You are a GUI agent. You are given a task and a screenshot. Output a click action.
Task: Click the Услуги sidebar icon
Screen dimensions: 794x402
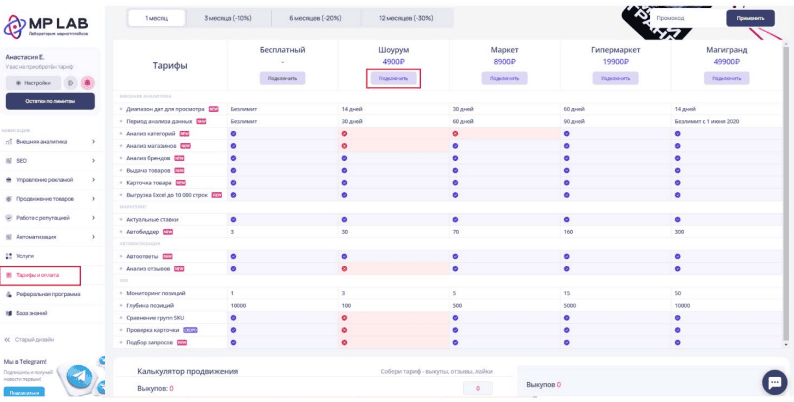click(x=9, y=256)
